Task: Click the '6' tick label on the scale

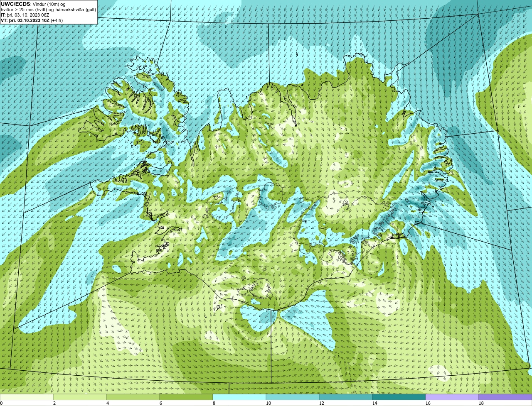Action: (161, 403)
